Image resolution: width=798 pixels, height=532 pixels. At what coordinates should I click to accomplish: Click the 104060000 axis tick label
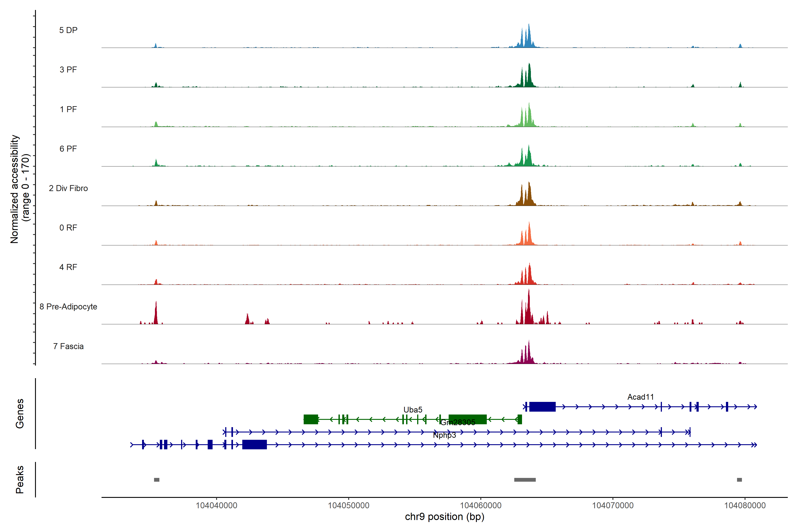point(480,506)
